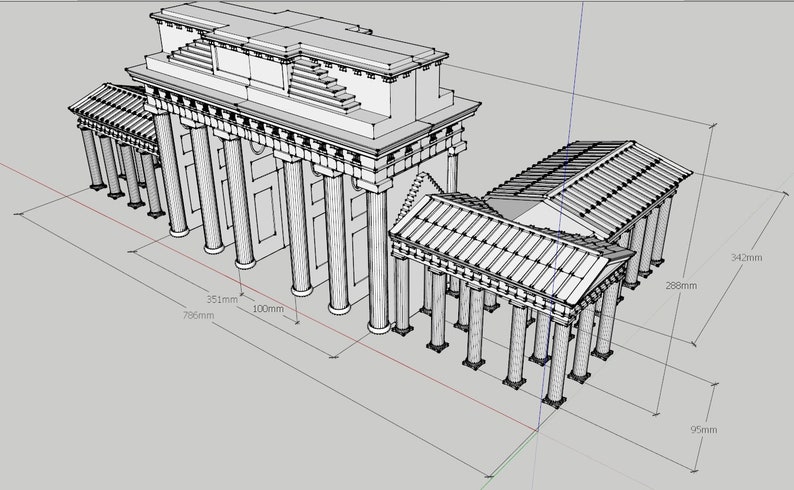The height and width of the screenshot is (490, 794).
Task: Select the 342mm dimension label
Action: 746,257
